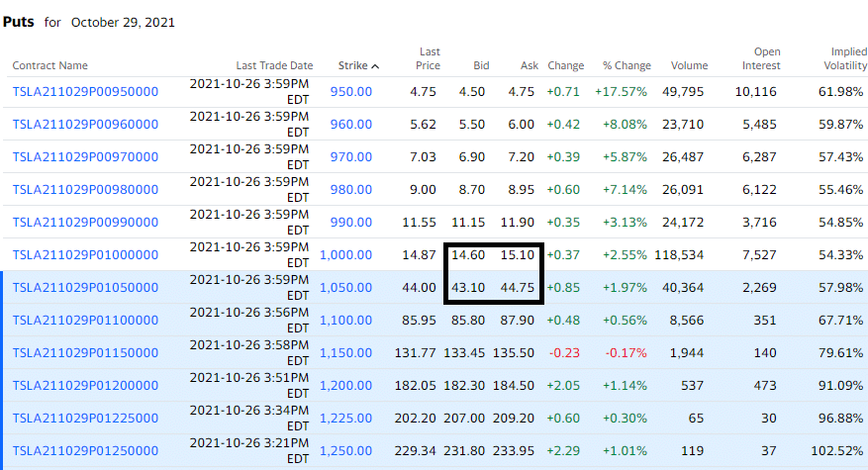The image size is (868, 470).
Task: Click the 970.00 strike link
Action: click(x=351, y=156)
